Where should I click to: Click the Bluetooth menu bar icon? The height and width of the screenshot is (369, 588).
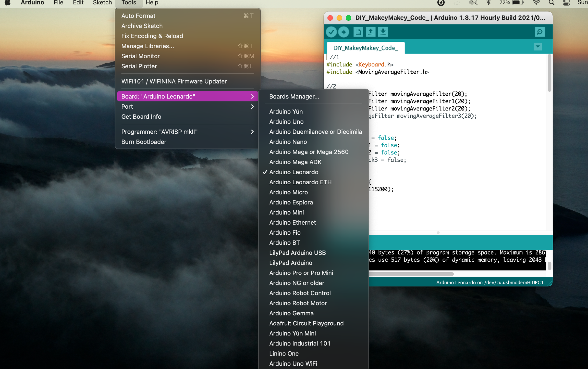click(489, 3)
